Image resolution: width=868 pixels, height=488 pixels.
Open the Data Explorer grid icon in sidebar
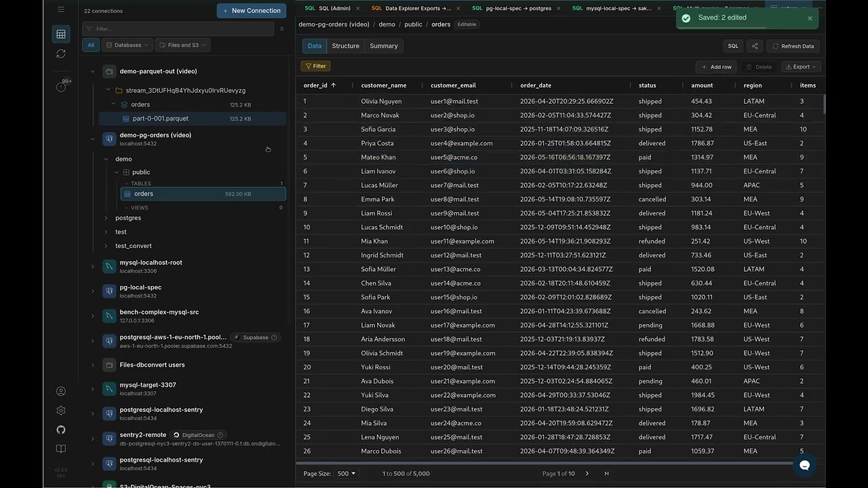[61, 34]
